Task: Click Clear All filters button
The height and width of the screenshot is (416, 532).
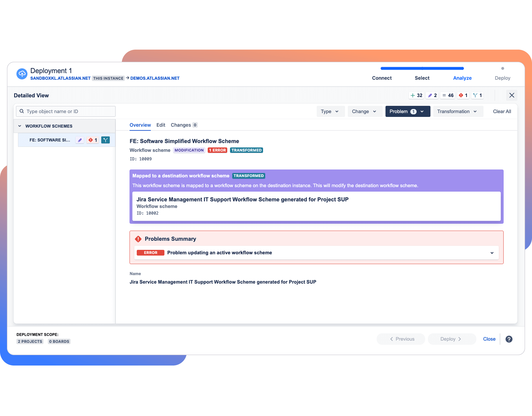Action: click(502, 111)
